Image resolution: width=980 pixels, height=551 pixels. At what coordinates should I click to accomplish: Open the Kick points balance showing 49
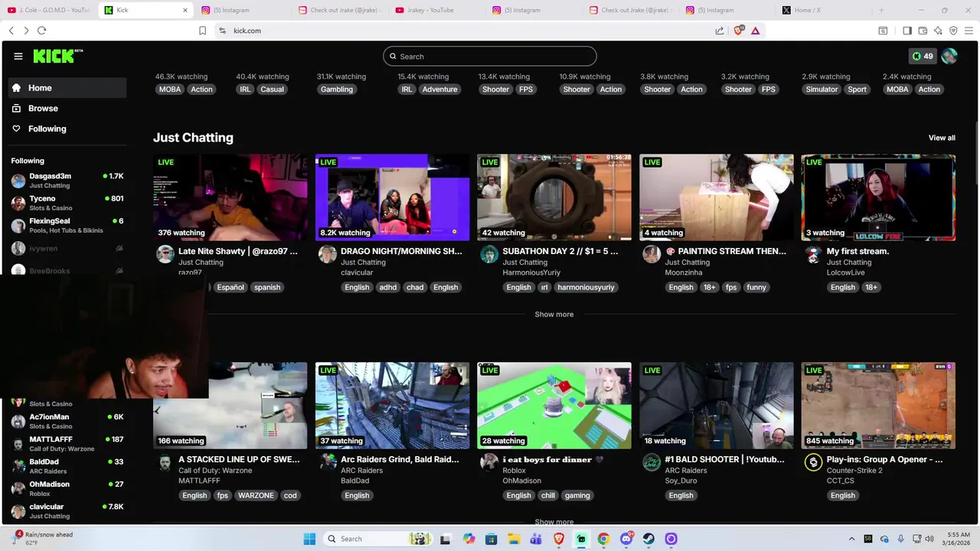tap(923, 56)
